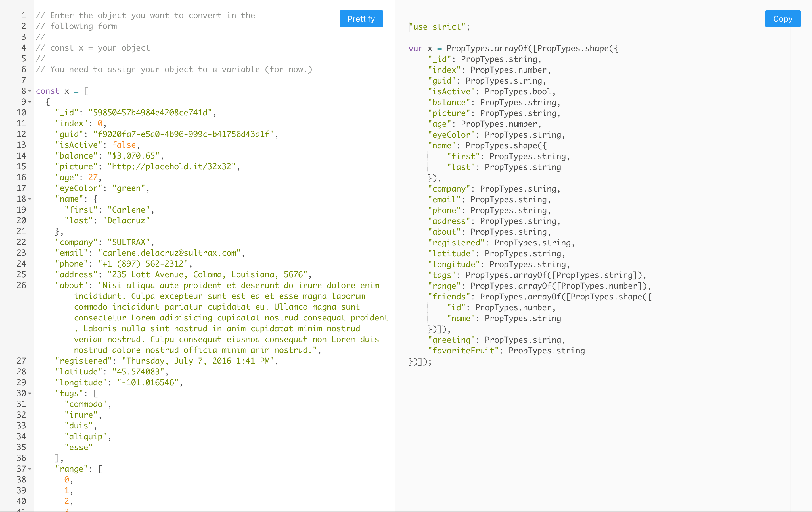Collapse the object fold arrow at line 9
This screenshot has width=812, height=512.
30,102
